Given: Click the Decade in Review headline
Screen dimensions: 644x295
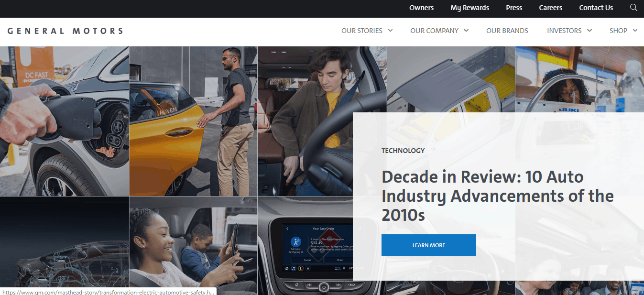Looking at the screenshot, I should [x=497, y=196].
